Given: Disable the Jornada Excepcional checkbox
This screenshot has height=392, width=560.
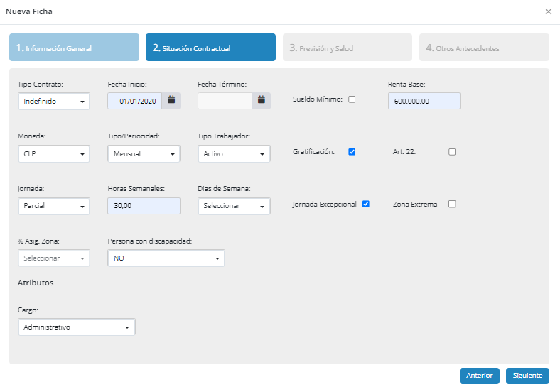Looking at the screenshot, I should [366, 204].
